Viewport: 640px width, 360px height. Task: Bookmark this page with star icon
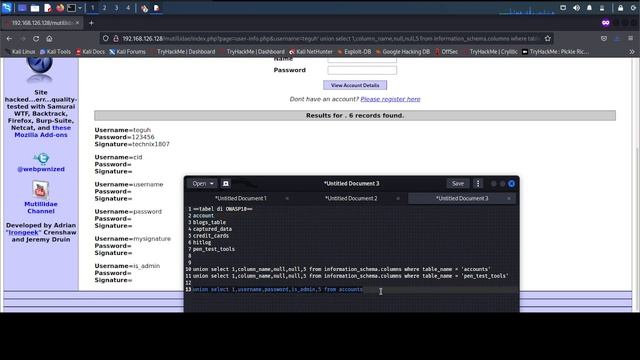(548, 38)
